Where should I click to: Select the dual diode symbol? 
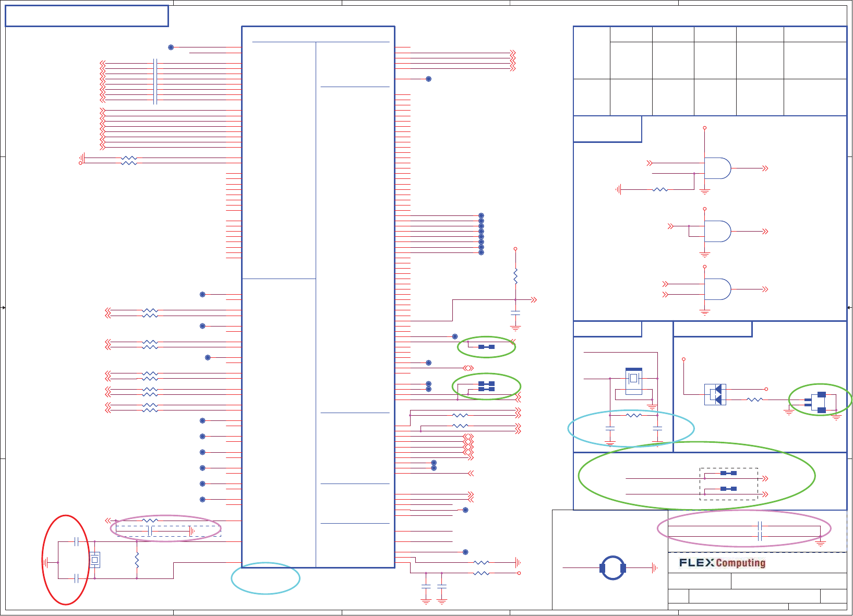click(715, 394)
